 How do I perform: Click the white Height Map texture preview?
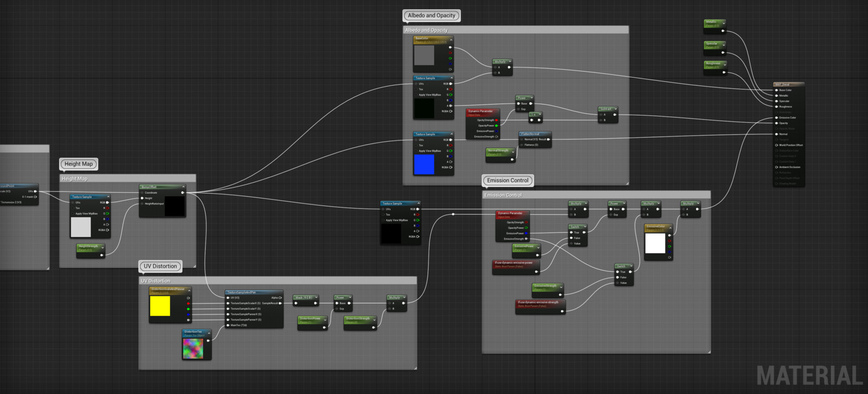81,227
